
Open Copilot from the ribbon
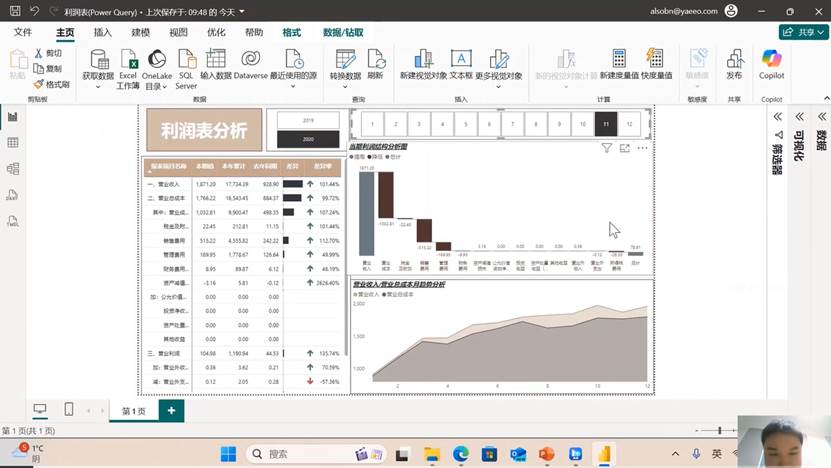click(x=771, y=60)
